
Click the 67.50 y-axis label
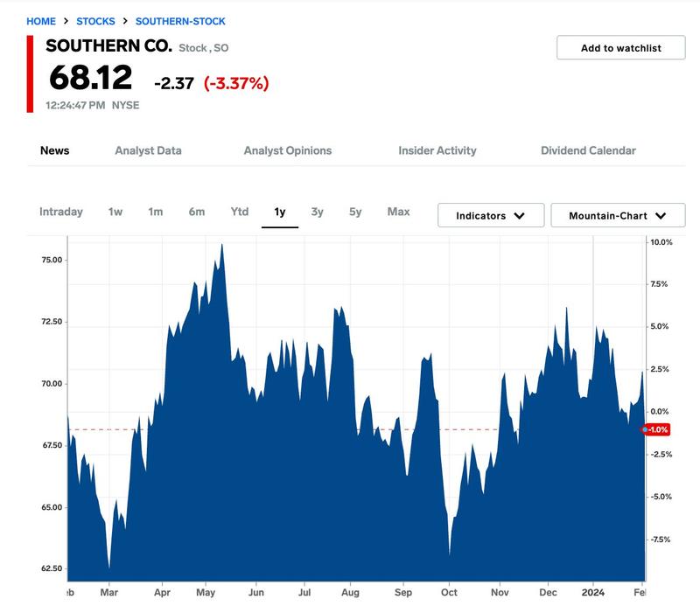click(52, 445)
